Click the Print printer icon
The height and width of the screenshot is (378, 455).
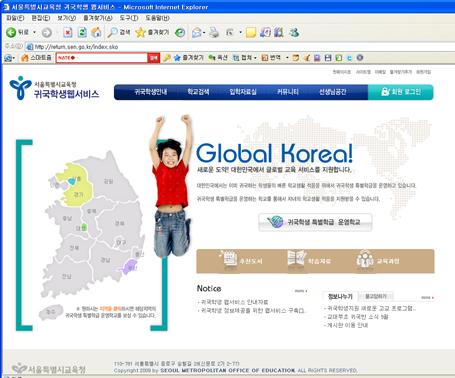[x=214, y=32]
